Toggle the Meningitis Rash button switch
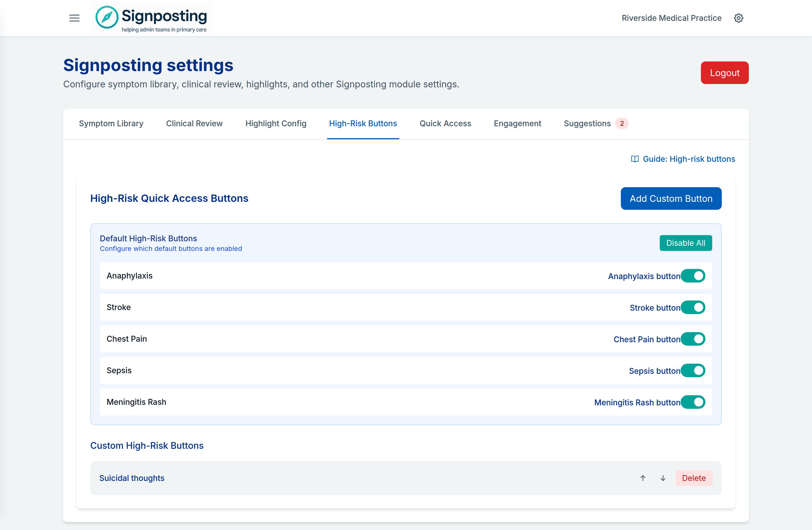This screenshot has height=530, width=812. [x=693, y=402]
